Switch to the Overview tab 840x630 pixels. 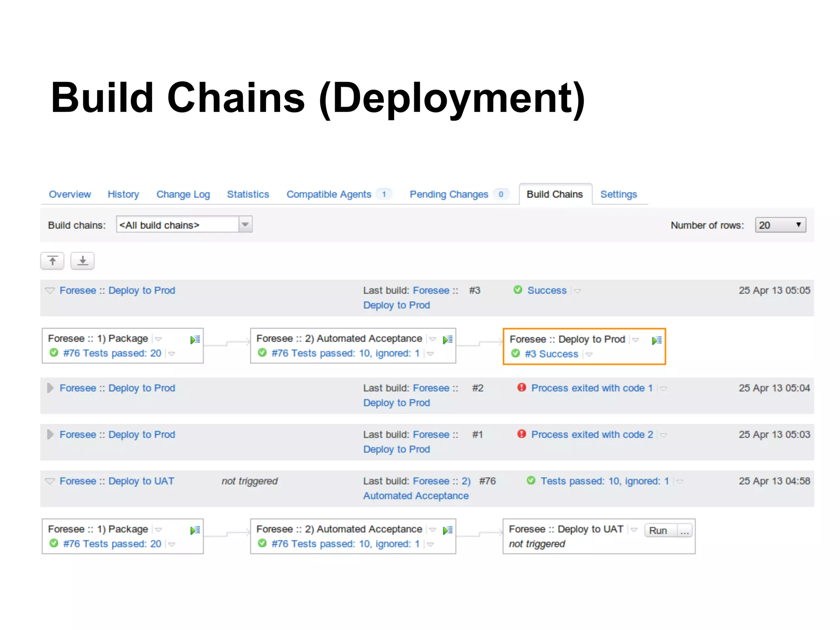click(x=70, y=194)
